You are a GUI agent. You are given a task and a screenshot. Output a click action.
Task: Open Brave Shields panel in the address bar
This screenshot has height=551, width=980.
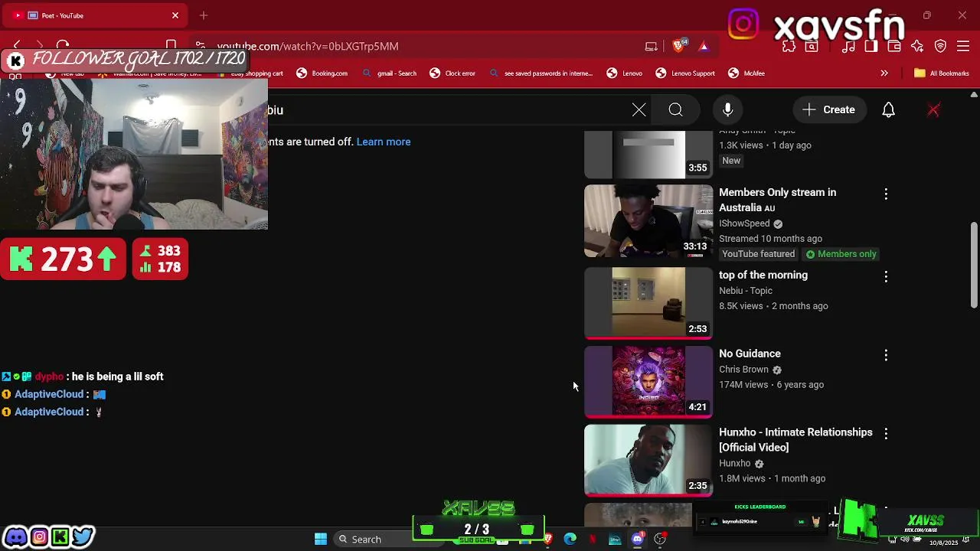click(678, 46)
